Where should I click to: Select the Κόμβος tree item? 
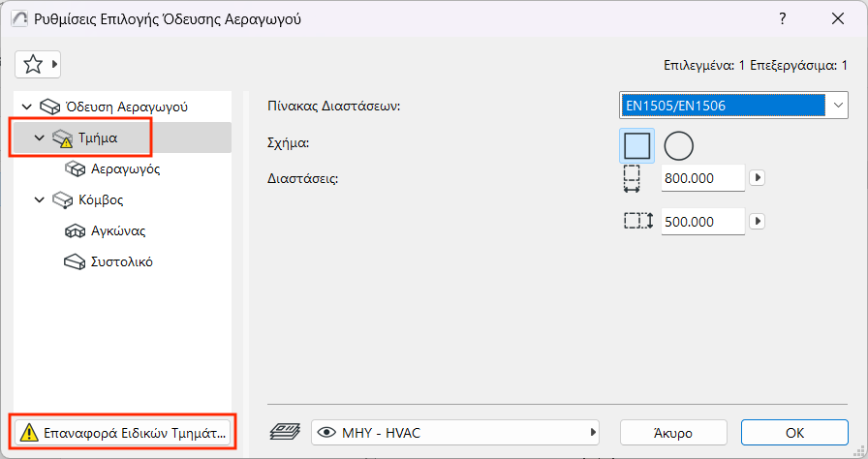(101, 199)
